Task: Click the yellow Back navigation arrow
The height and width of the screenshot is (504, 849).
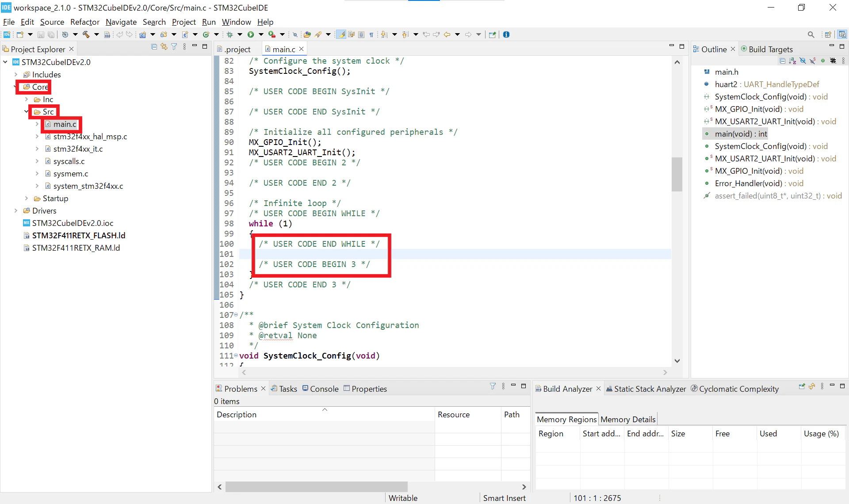Action: (x=447, y=34)
